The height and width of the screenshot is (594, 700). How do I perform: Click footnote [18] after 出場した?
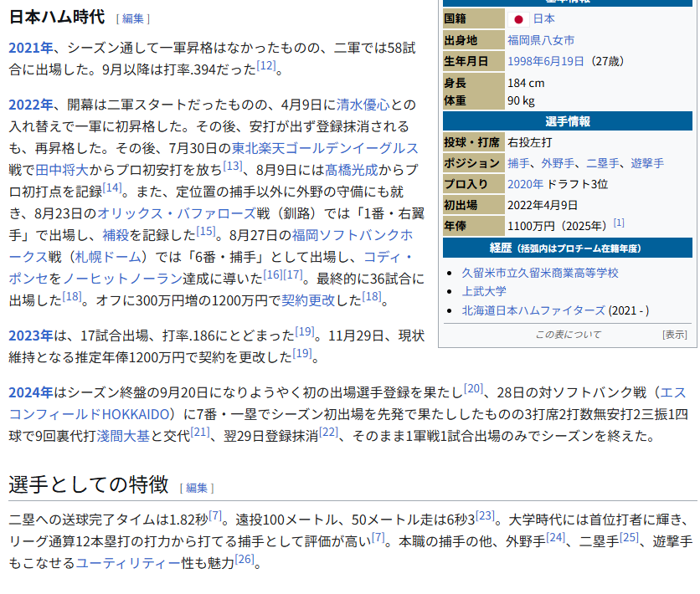[x=71, y=296]
